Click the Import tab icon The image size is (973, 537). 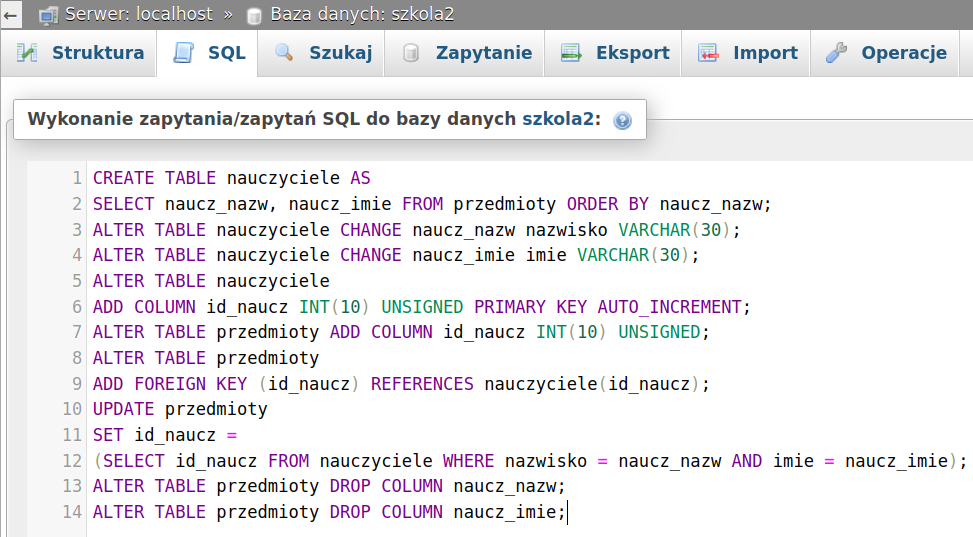708,53
